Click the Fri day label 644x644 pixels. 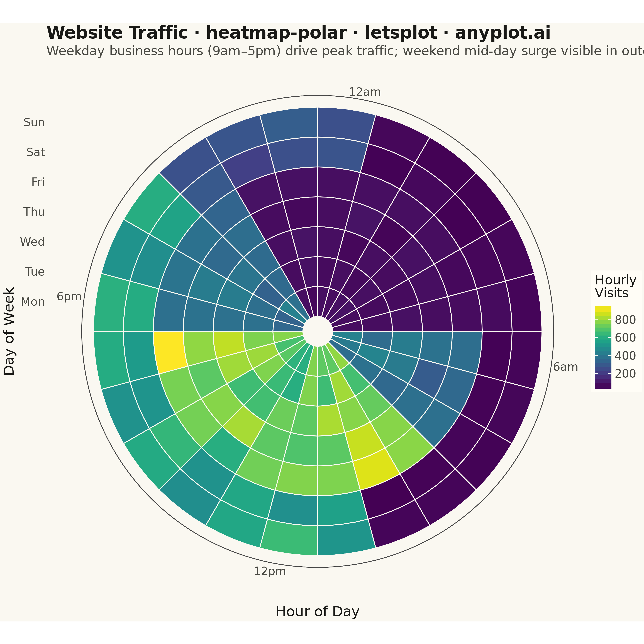(38, 182)
